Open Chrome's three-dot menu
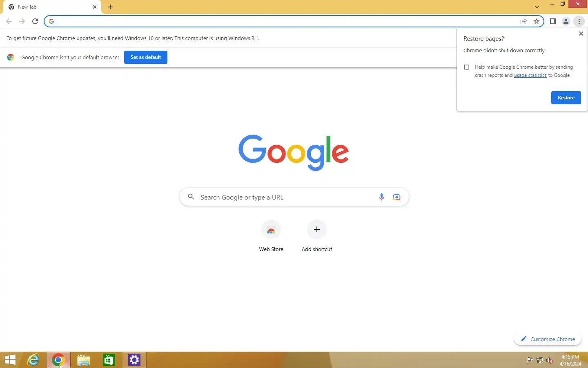 point(579,21)
